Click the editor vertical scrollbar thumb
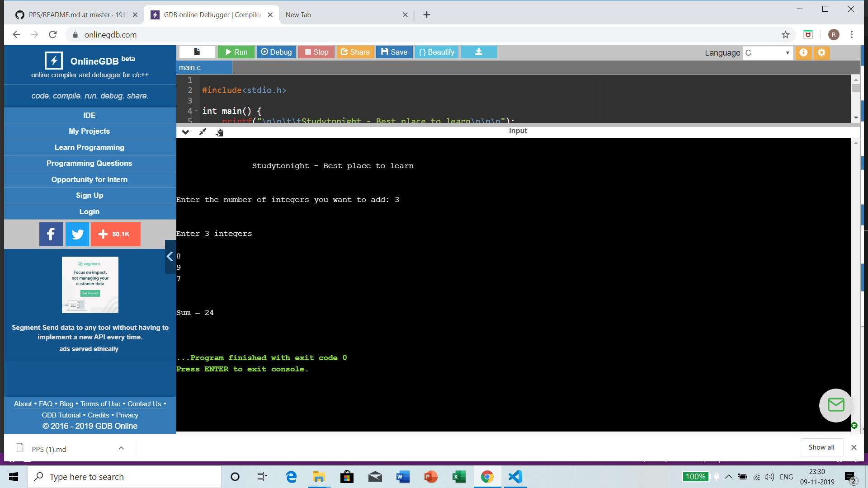The image size is (868, 488). pos(856,88)
